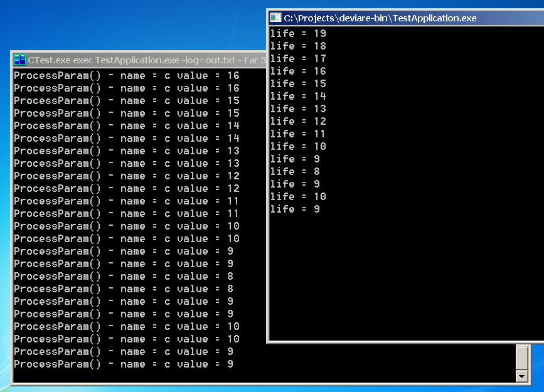Image resolution: width=544 pixels, height=392 pixels.
Task: Click the final "life = 9" line at bottom
Action: pyautogui.click(x=295, y=209)
